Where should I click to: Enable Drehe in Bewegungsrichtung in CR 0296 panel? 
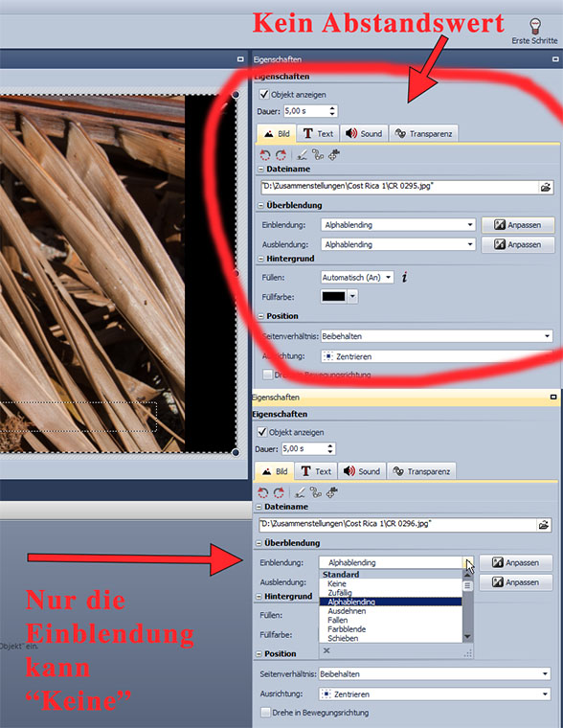265,713
